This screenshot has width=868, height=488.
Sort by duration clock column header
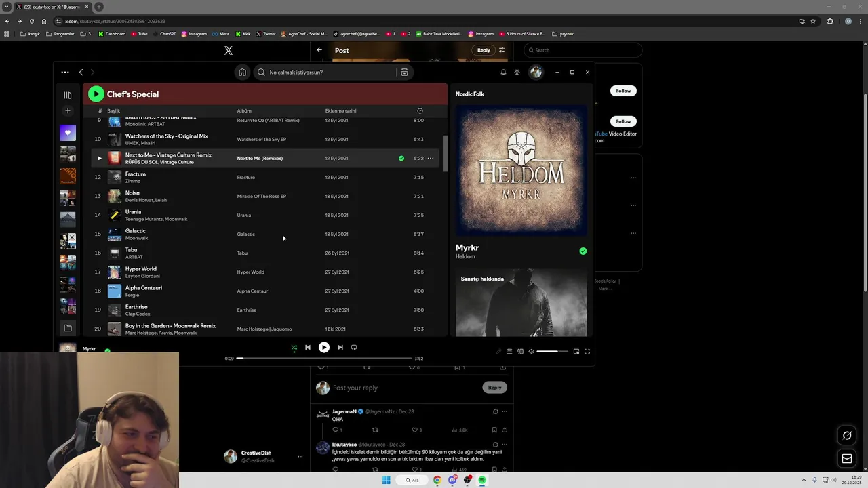pos(420,110)
